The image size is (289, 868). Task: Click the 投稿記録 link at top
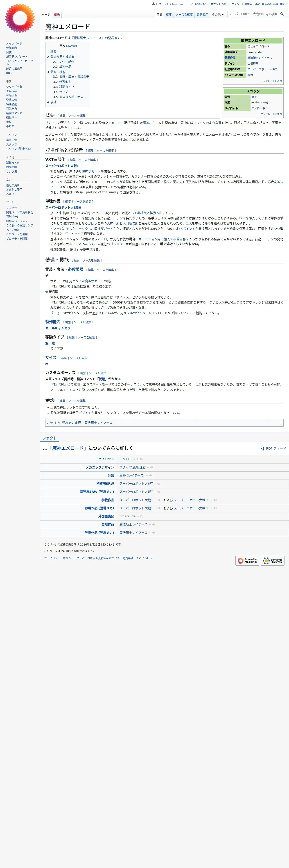[x=200, y=4]
